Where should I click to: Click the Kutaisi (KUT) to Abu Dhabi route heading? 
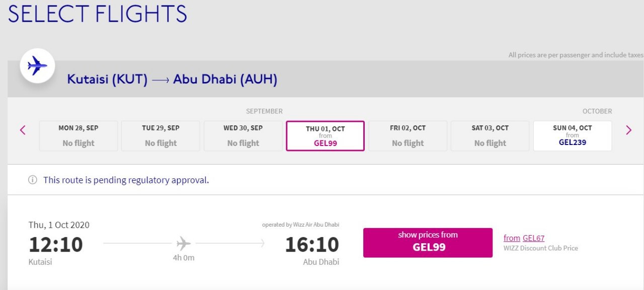click(172, 80)
